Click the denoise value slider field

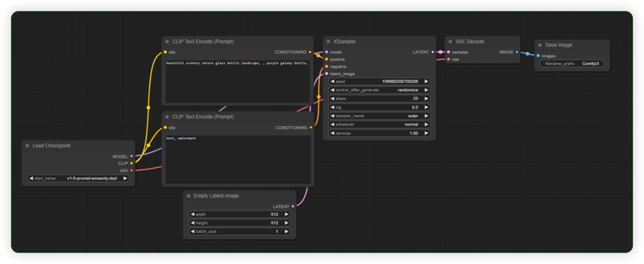379,133
